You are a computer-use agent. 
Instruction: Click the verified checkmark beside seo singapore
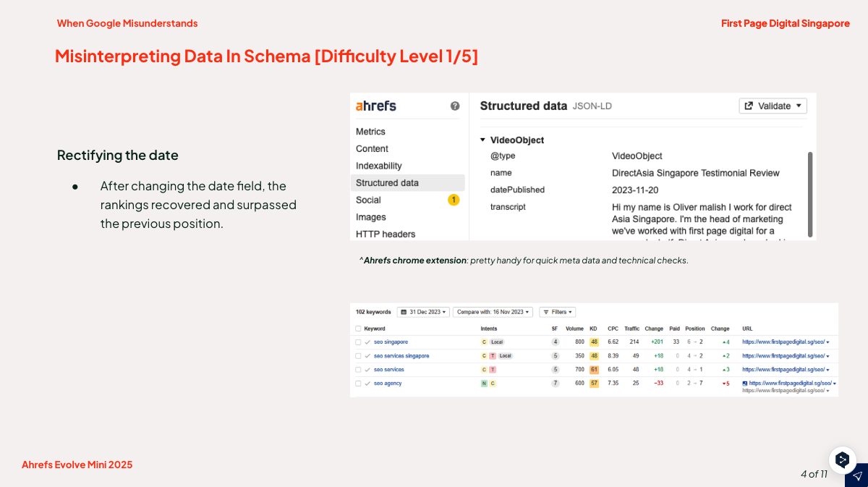(x=367, y=342)
